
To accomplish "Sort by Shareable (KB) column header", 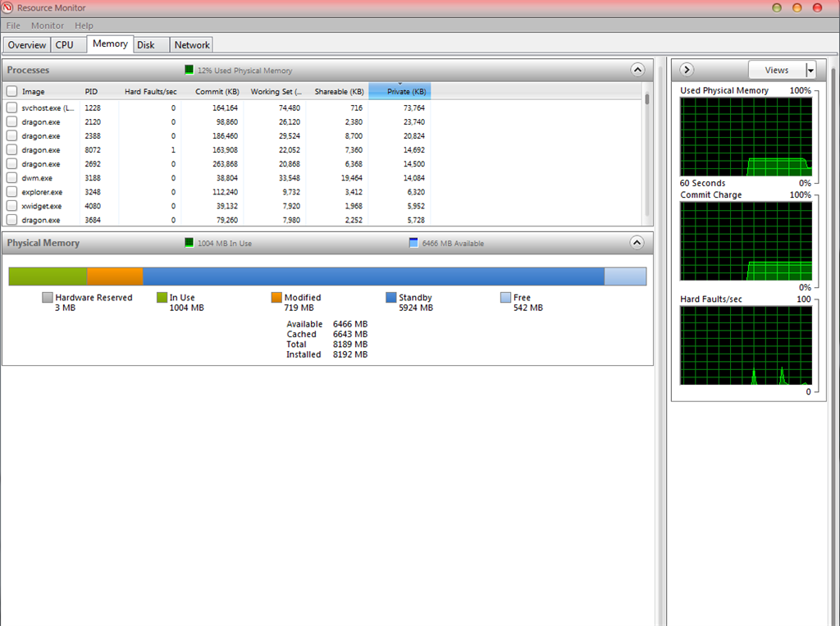I will (339, 92).
